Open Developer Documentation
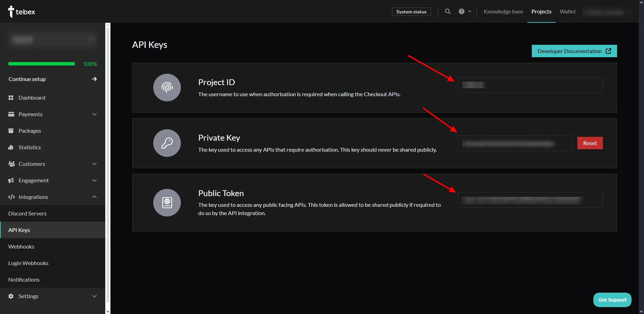 click(574, 51)
